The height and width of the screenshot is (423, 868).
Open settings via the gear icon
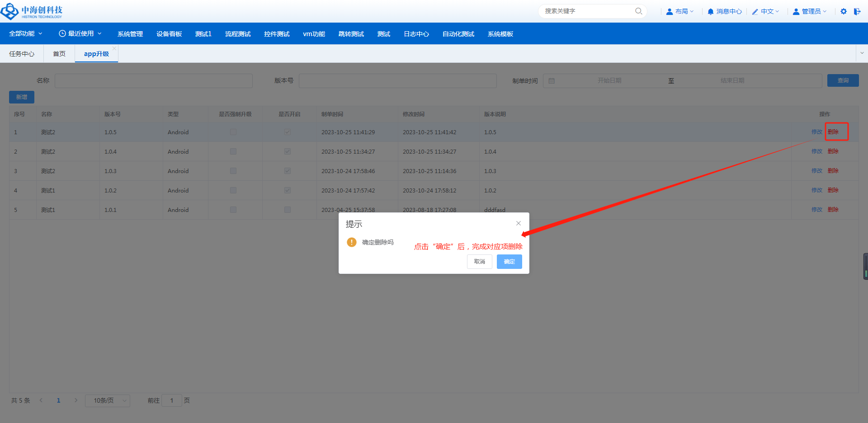tap(844, 11)
